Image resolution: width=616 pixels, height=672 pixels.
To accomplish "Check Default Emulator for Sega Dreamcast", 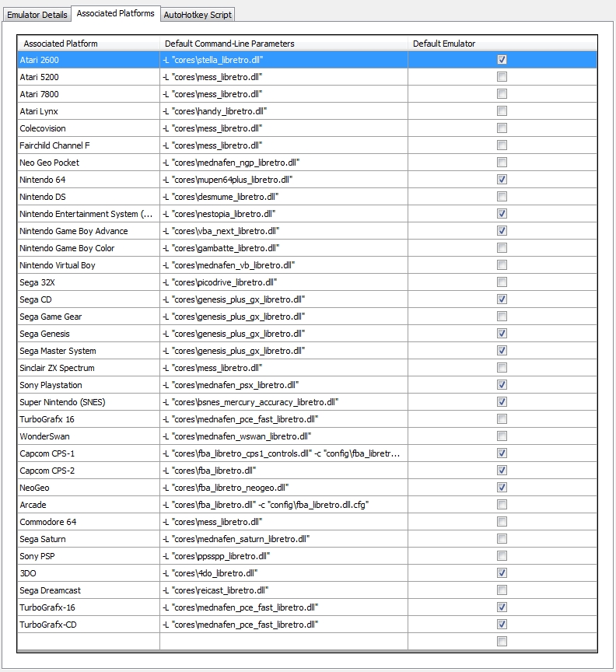I will click(502, 590).
